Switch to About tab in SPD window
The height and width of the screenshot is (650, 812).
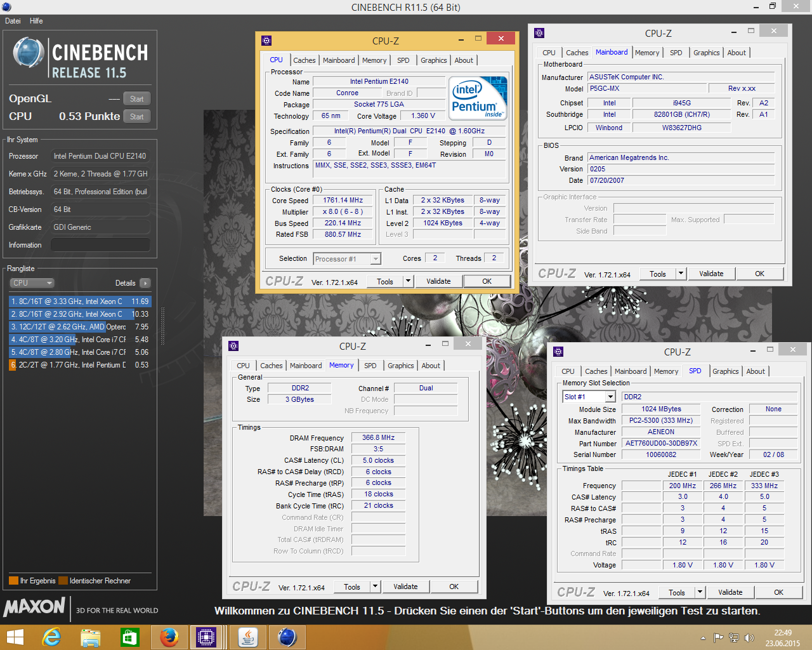tap(756, 371)
